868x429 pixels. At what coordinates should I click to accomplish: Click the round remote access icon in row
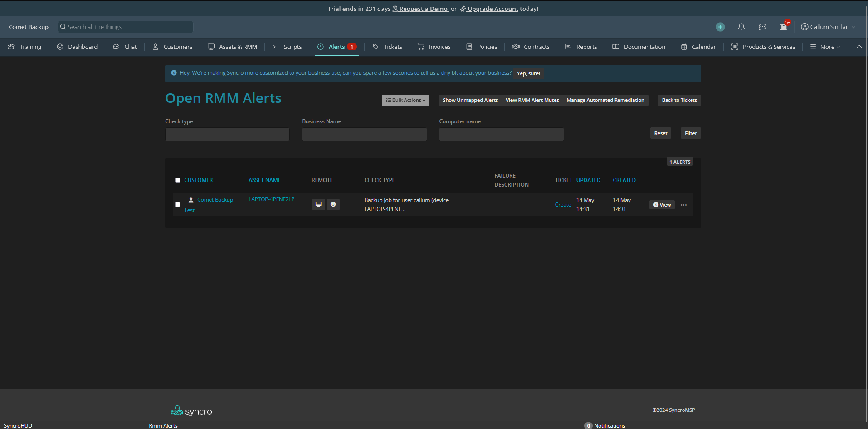click(x=333, y=205)
